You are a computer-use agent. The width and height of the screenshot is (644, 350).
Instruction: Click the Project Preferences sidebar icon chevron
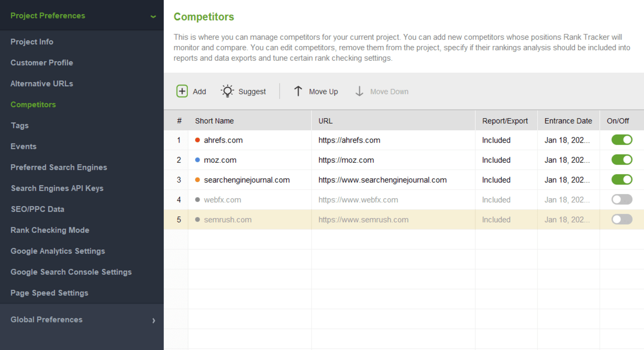tap(153, 16)
